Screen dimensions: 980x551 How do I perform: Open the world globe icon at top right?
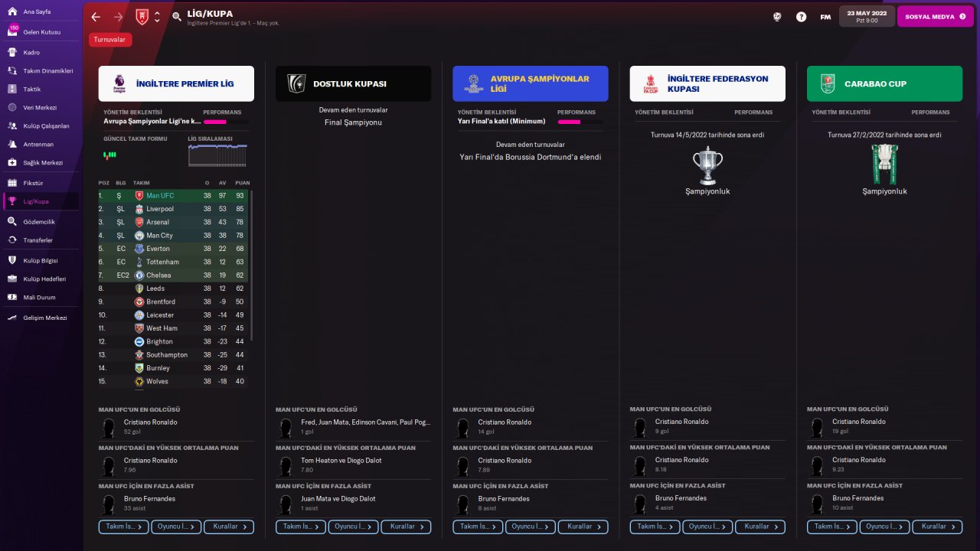tap(777, 17)
